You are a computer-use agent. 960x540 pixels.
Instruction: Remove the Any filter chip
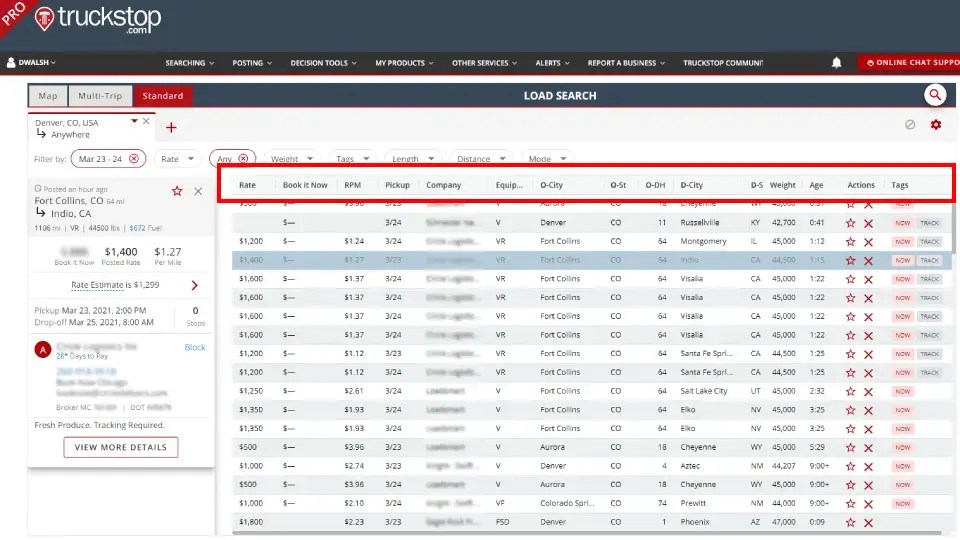[243, 159]
